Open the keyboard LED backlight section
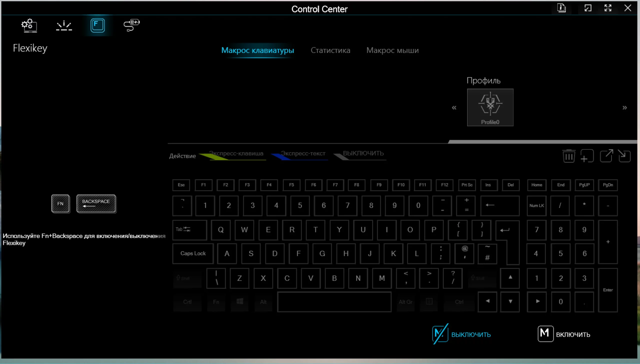This screenshot has width=640, height=364. click(x=64, y=25)
